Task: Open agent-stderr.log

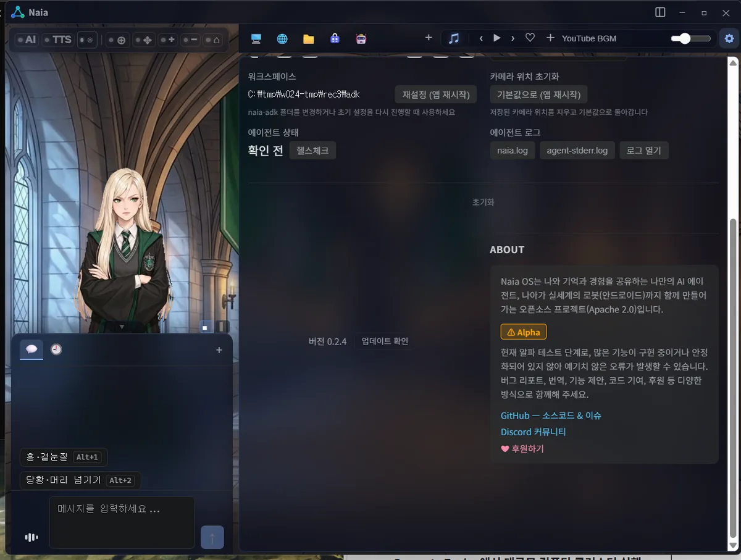Action: [577, 151]
